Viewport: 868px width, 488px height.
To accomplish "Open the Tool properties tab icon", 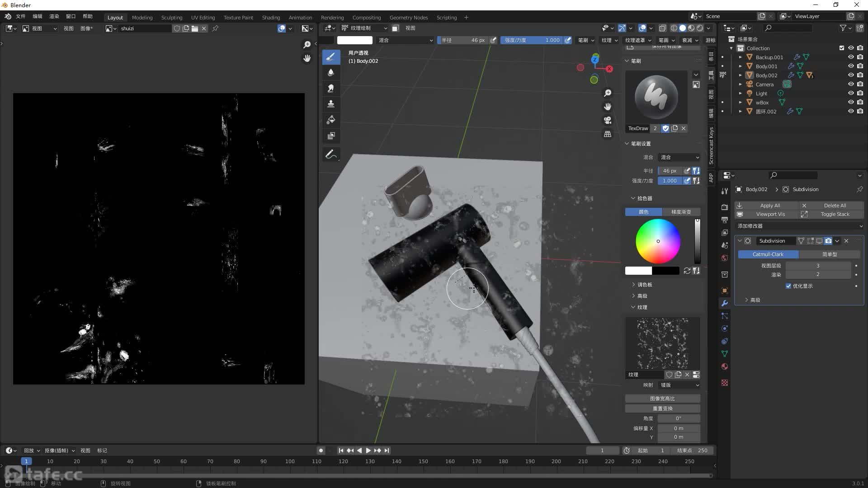I will (x=725, y=191).
